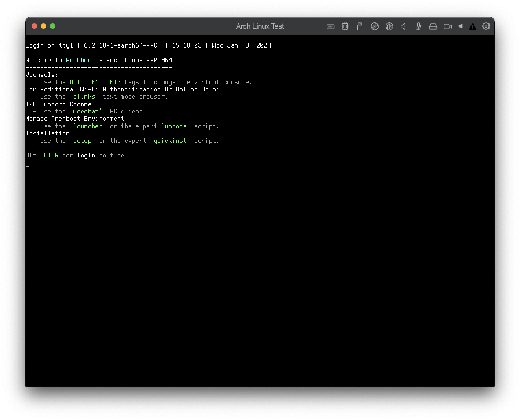Disable the microphone input icon
The width and height of the screenshot is (520, 420).
418,26
